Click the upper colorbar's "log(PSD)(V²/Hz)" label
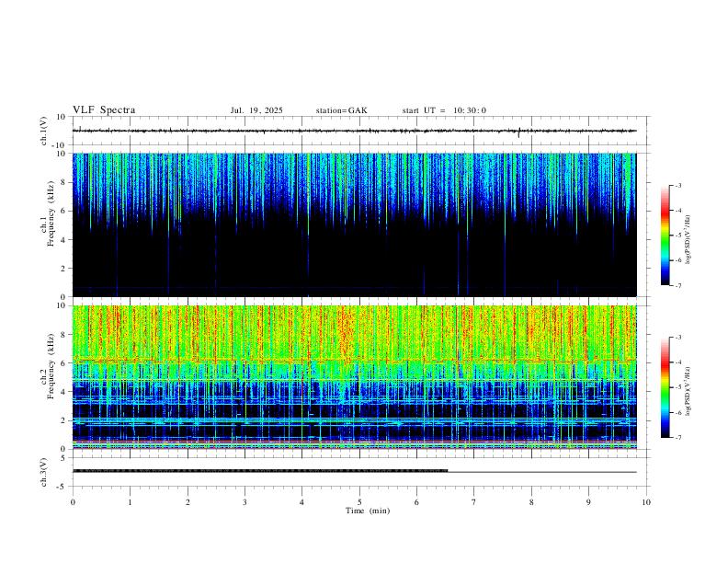Screen dimensions: 728x563 coord(688,239)
